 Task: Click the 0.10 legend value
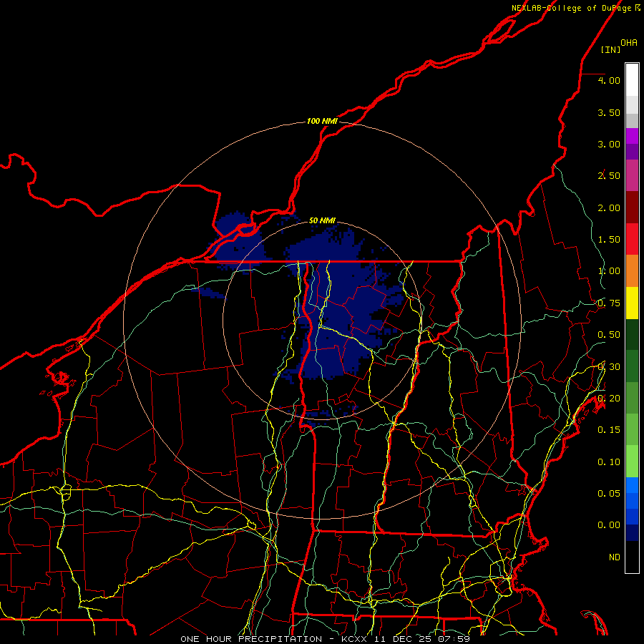(609, 462)
